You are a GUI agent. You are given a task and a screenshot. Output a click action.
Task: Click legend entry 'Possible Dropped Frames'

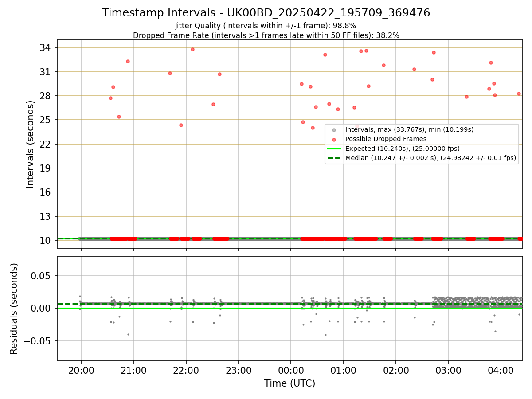(386, 139)
